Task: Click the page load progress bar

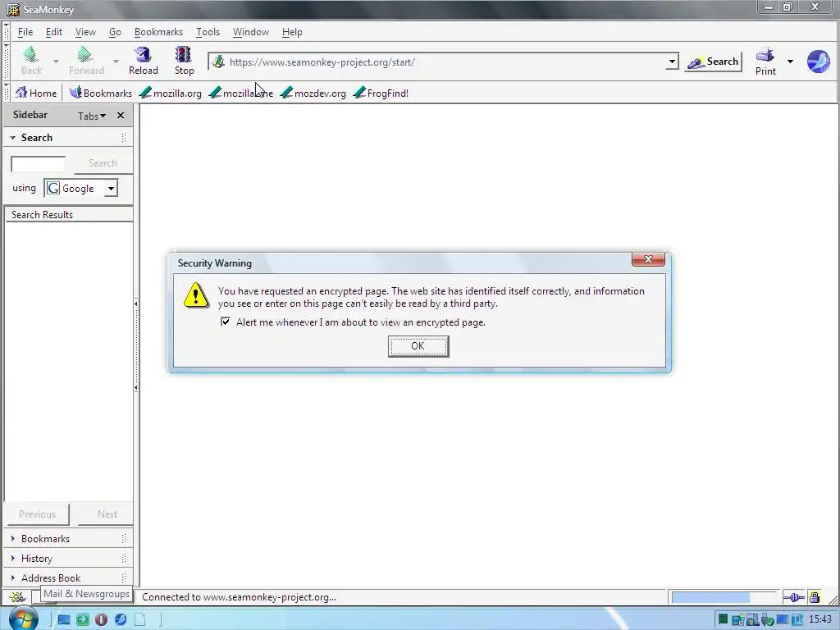Action: pos(724,597)
